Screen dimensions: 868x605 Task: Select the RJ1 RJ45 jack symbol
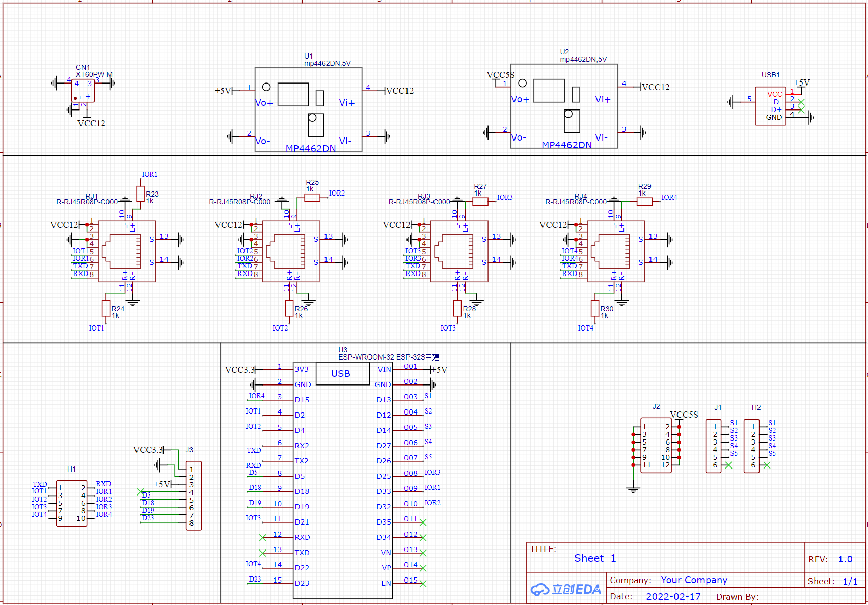pos(127,251)
